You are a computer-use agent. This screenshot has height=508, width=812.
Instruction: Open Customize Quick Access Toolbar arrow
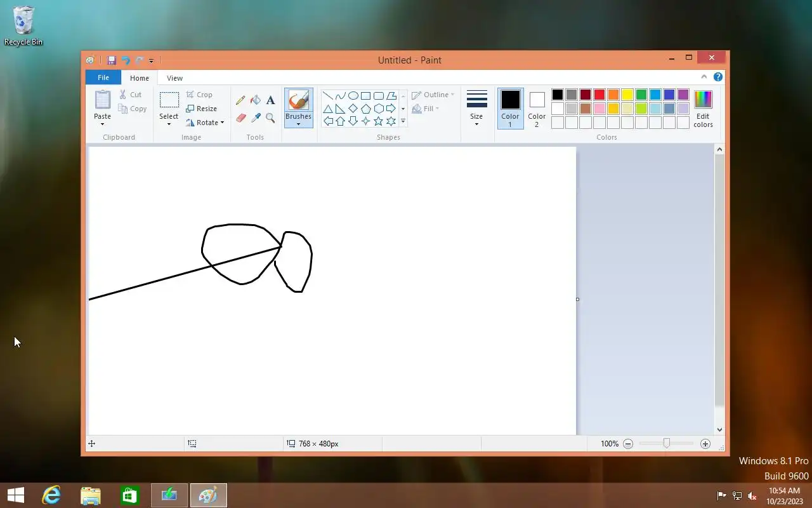(x=151, y=61)
